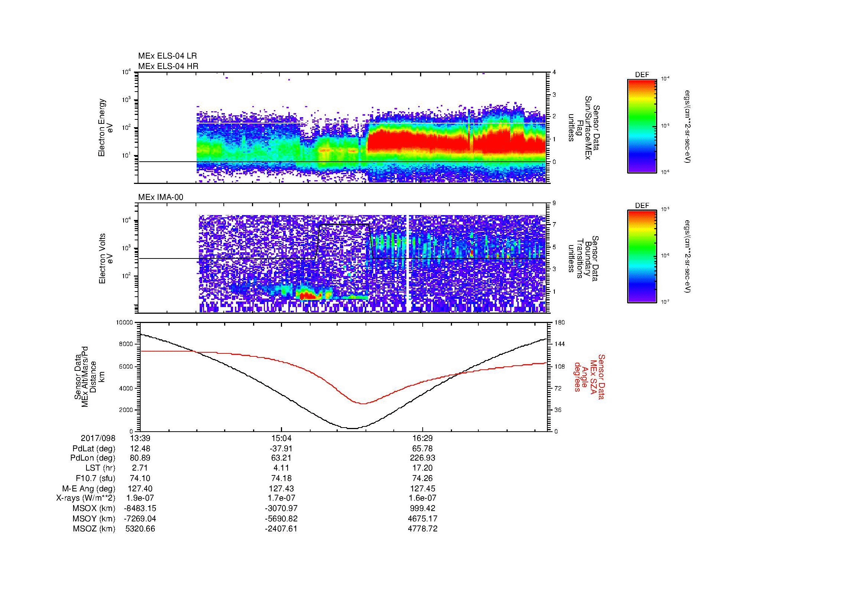The width and height of the screenshot is (868, 613).
Task: Click the date label '2017/098'
Action: 98,438
